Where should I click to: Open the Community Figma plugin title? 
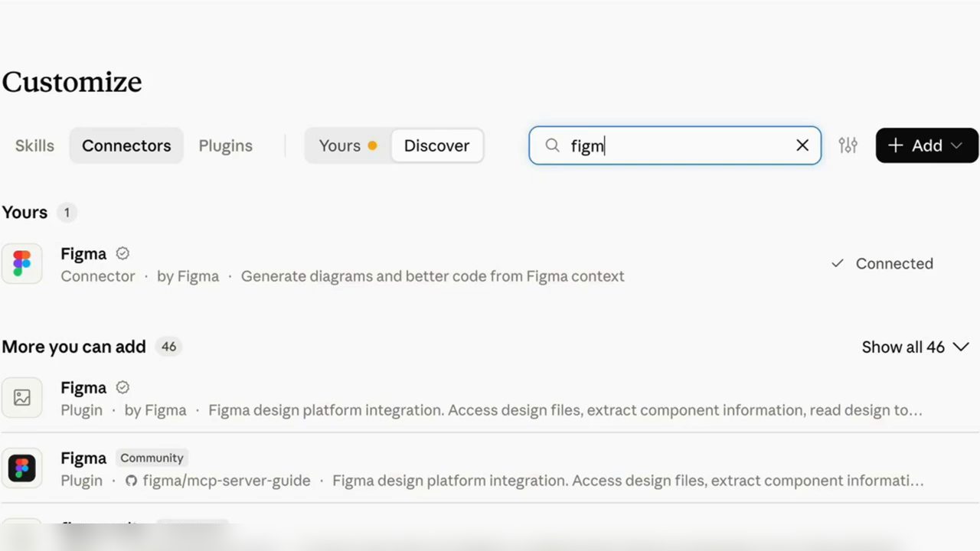[83, 458]
